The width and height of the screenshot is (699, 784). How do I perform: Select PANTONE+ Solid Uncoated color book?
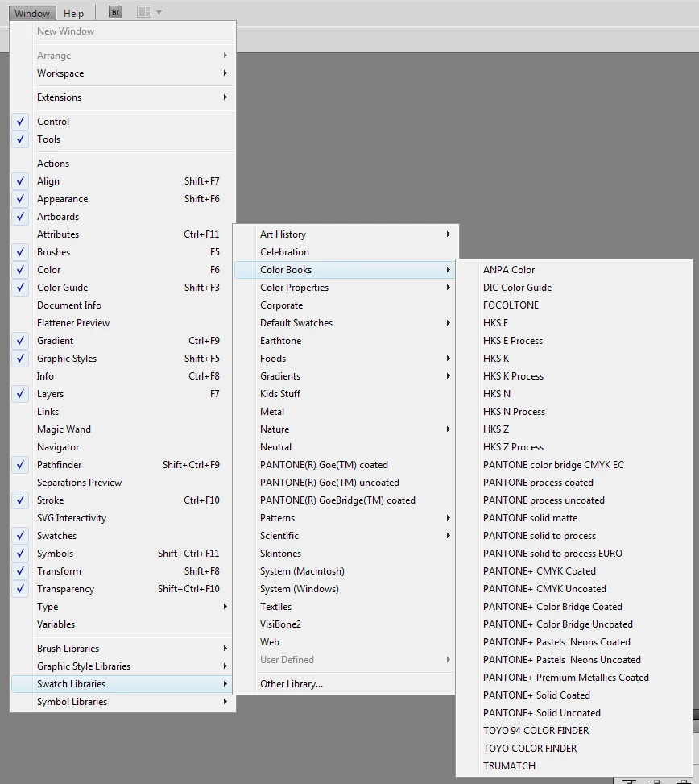click(x=574, y=713)
